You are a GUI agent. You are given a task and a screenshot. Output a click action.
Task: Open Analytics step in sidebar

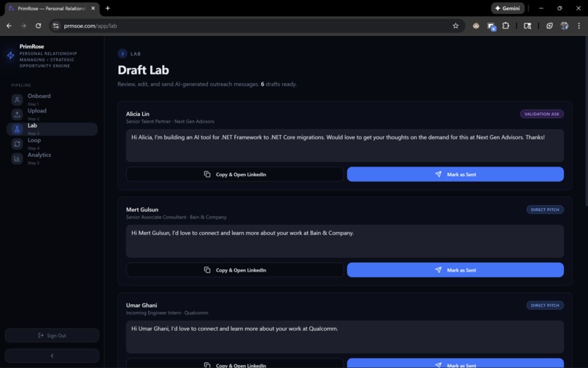[52, 158]
